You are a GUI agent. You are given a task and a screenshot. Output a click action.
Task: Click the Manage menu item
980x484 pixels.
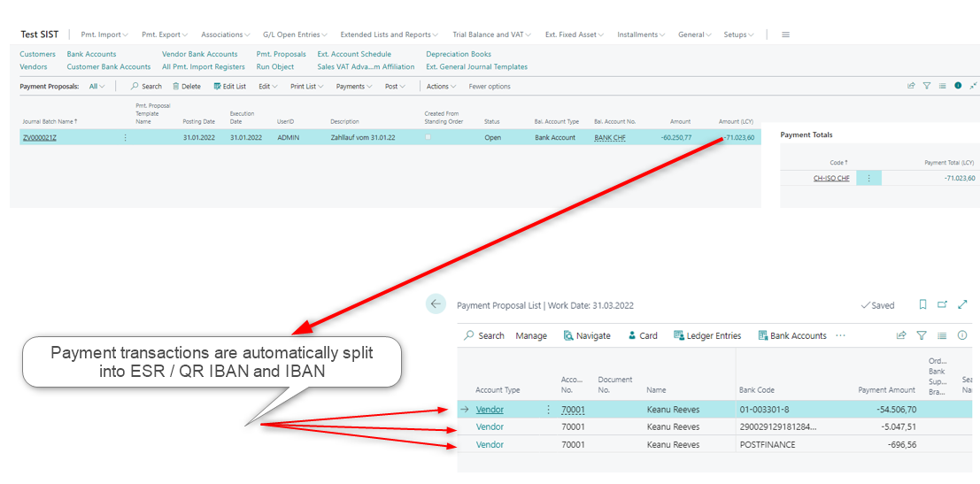click(531, 335)
